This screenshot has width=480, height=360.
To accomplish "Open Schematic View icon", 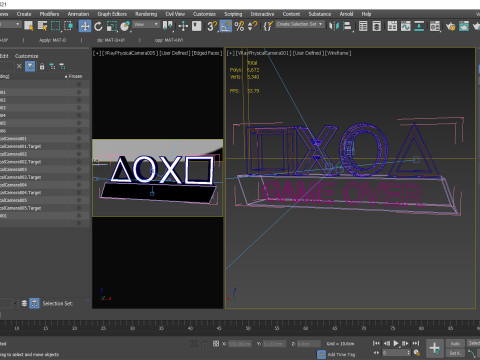I will [419, 26].
